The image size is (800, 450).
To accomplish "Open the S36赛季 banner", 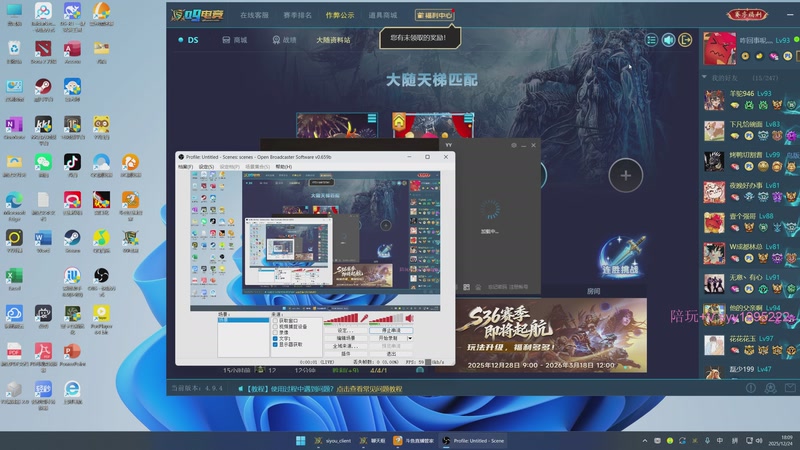I will (x=550, y=335).
